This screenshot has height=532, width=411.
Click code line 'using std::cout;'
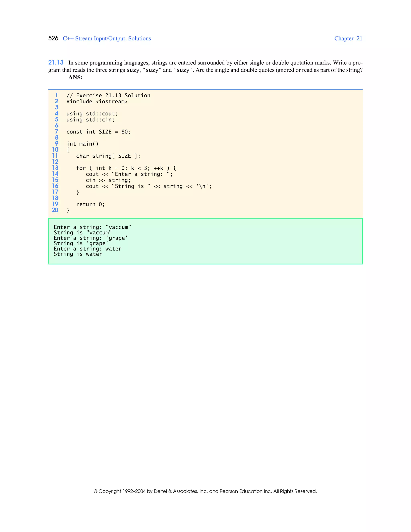click(x=92, y=114)
